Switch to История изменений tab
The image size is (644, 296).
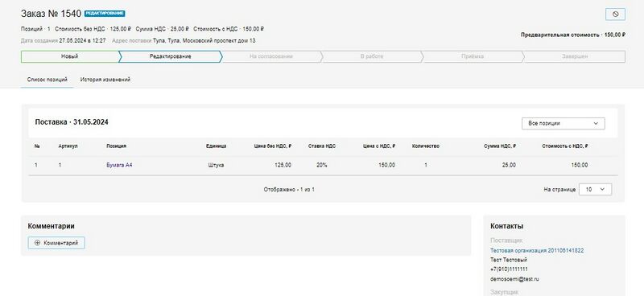click(x=105, y=80)
